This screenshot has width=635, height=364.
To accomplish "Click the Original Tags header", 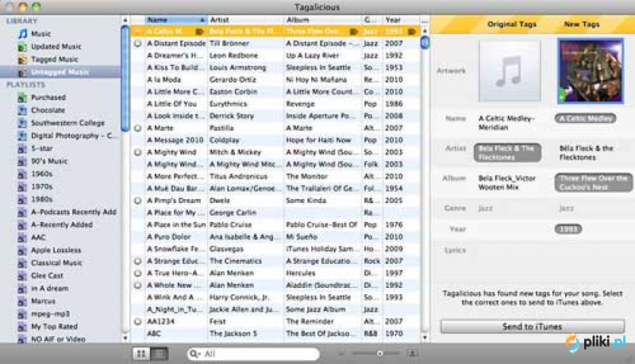I will tap(512, 25).
